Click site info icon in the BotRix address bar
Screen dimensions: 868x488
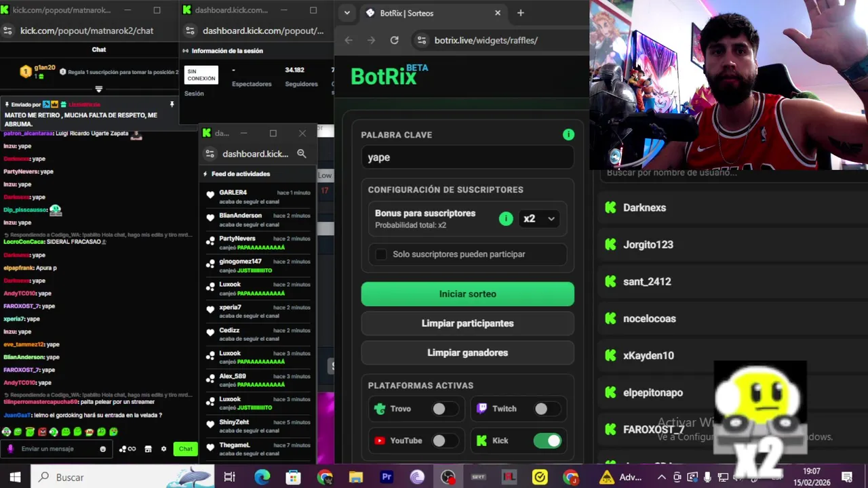click(x=421, y=40)
